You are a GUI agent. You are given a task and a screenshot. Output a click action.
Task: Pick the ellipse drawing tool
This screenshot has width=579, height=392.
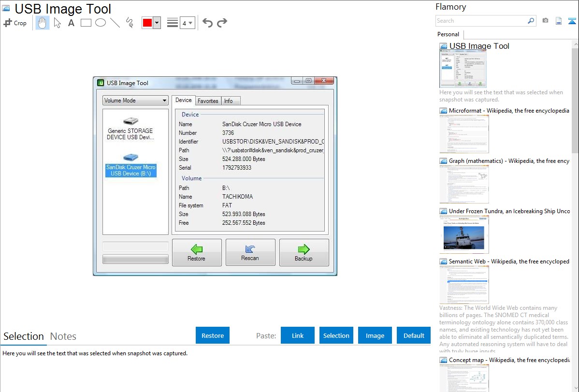tap(101, 23)
